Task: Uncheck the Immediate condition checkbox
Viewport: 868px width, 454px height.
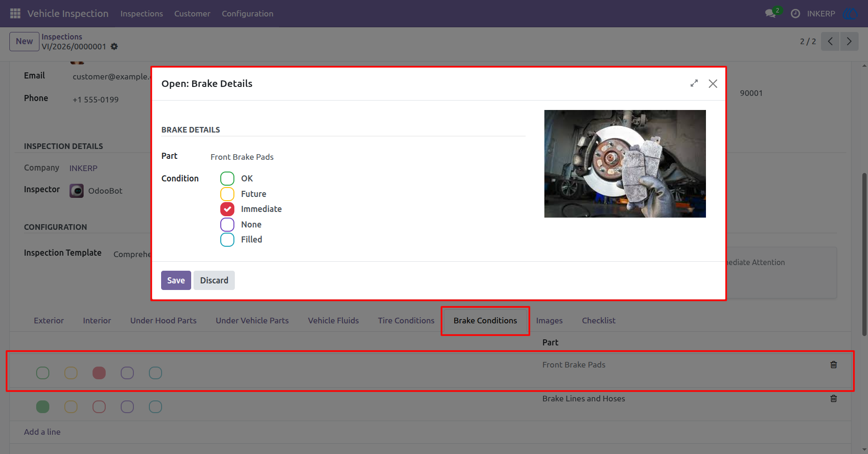Action: pos(227,209)
